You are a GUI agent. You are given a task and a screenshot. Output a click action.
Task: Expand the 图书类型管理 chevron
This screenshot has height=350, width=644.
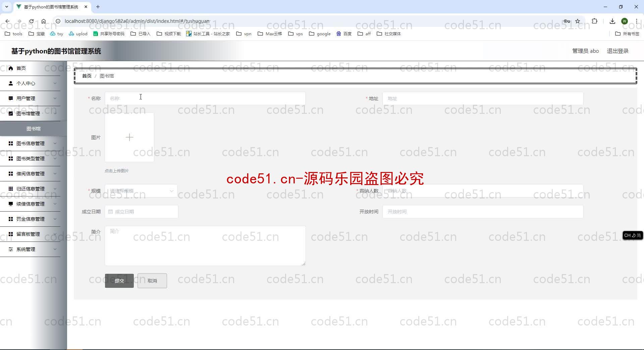point(55,159)
